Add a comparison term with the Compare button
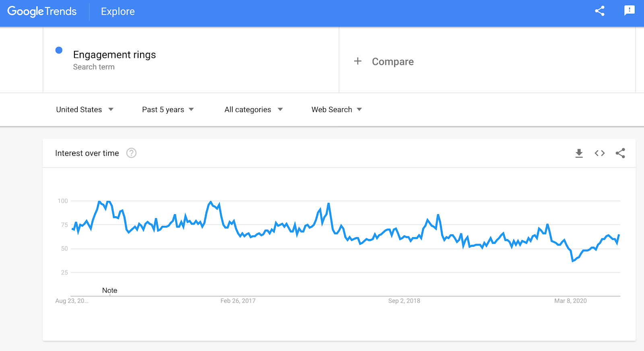 [392, 62]
